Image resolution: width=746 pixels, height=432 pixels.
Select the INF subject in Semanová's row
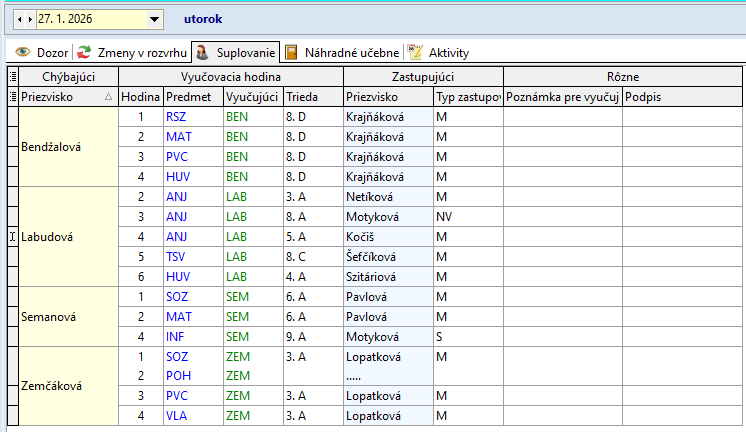(175, 337)
